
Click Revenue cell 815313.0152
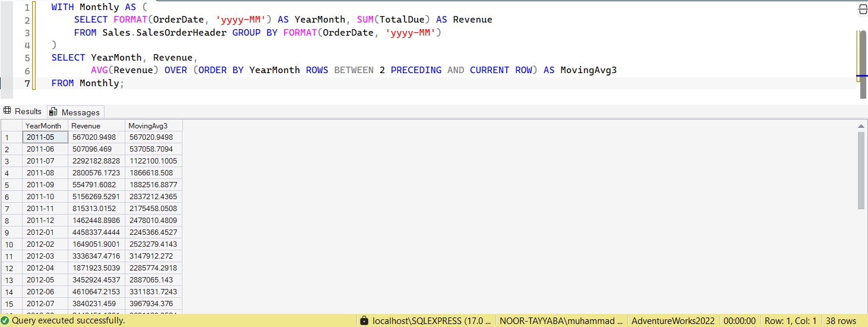tap(96, 209)
